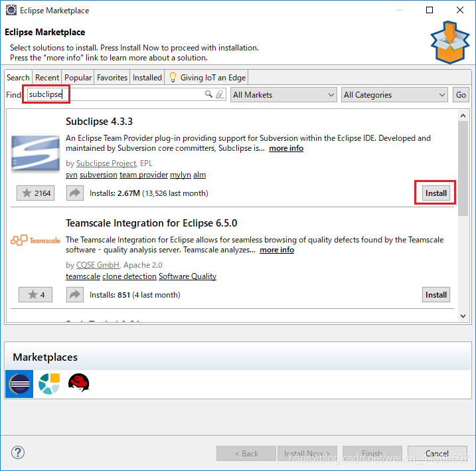Click the Subclipse logo thumbnail
476x471 pixels.
click(36, 153)
